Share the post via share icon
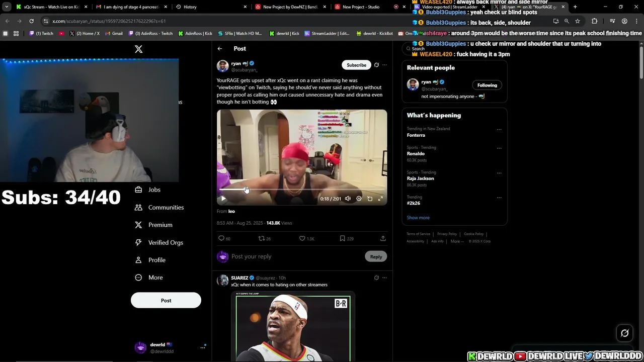The height and width of the screenshot is (362, 644). tap(383, 238)
